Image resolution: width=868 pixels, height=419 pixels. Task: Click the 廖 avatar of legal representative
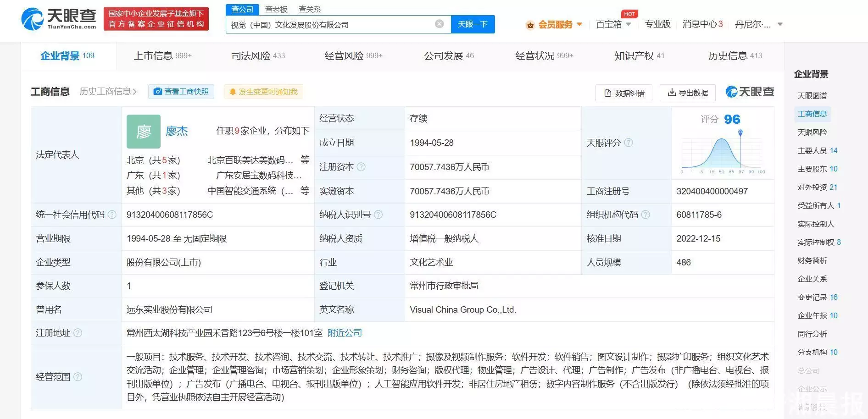point(144,132)
